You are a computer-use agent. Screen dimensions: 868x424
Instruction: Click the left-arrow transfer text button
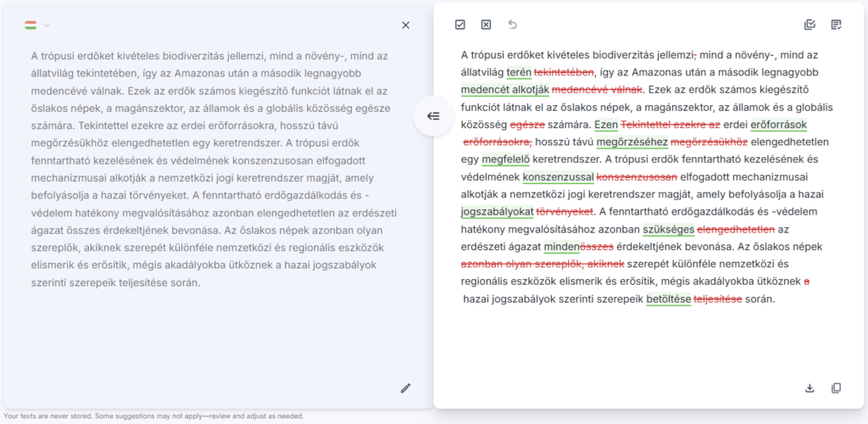pos(433,116)
